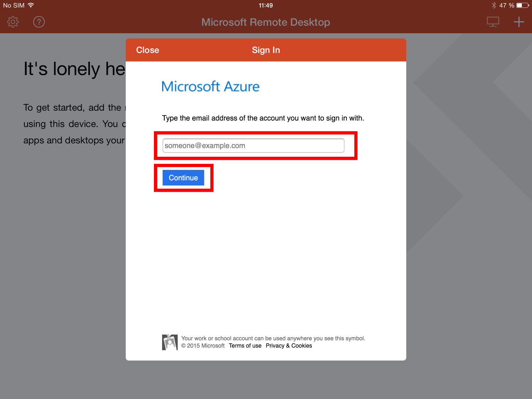Screen dimensions: 532x399
Task: Tap the Microsoft Azure logo
Action: coord(211,87)
